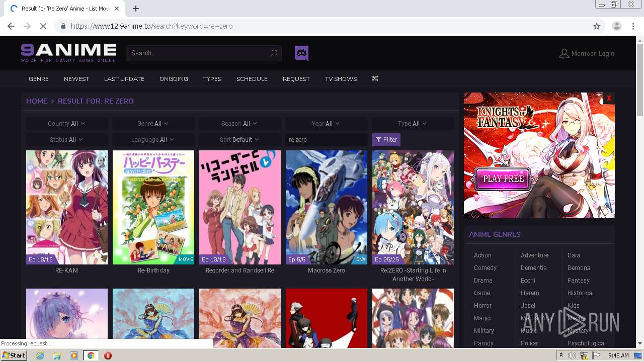Screen dimensions: 644x362
Task: Open the Re-Birthday title link
Action: [153, 270]
